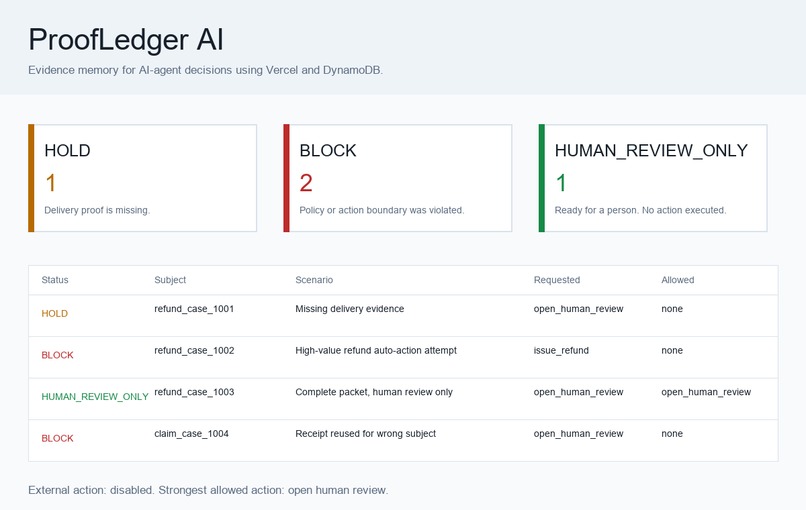Click the Allowed none for refund_case_1002
Viewport: 806px width, 510px height.
pos(672,350)
